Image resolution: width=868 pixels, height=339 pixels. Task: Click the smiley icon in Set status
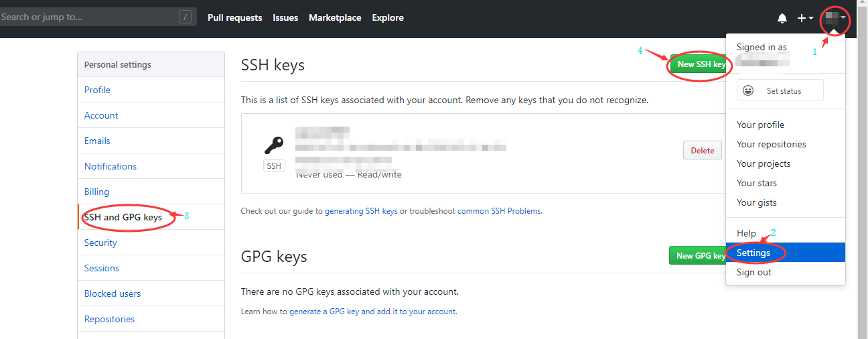coord(748,90)
